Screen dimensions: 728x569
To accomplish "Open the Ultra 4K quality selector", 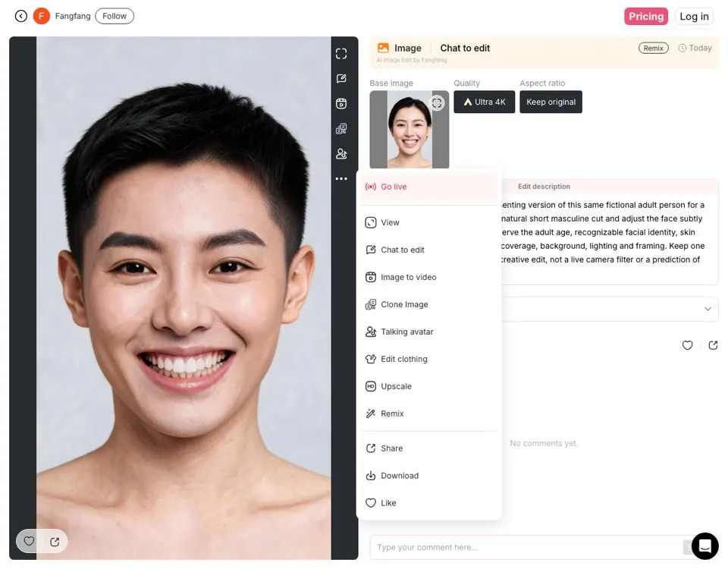I will (485, 102).
